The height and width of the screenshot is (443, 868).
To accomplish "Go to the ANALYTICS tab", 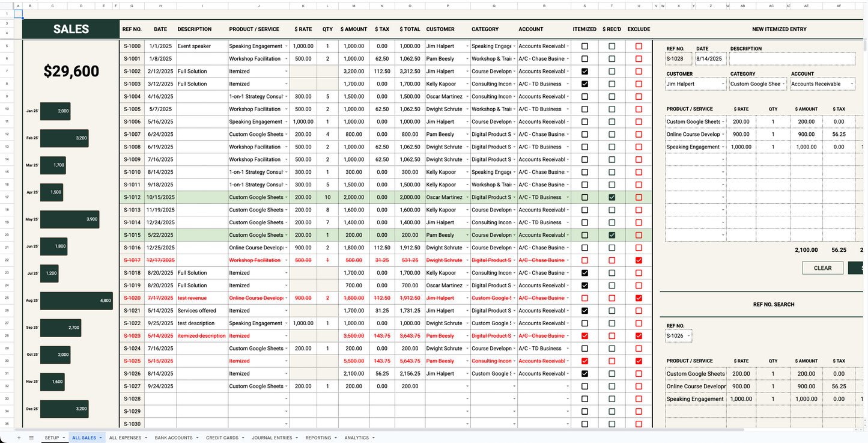I will 356,438.
